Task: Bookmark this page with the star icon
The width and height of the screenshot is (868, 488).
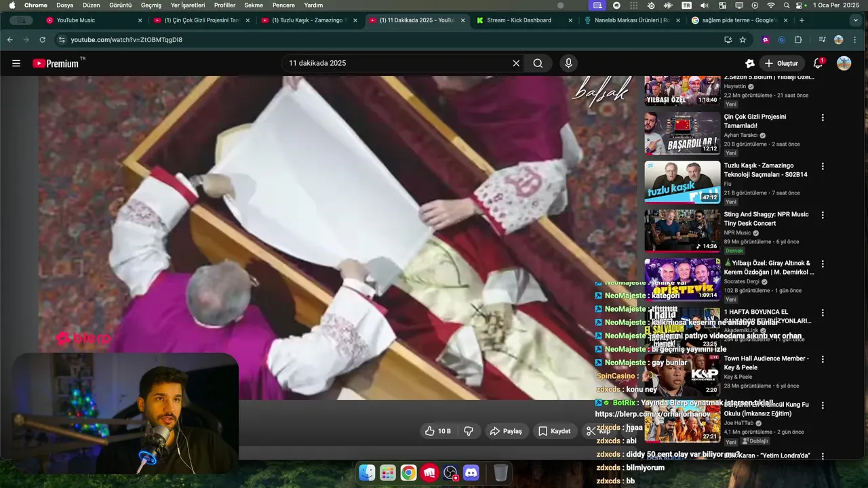Action: pyautogui.click(x=743, y=40)
